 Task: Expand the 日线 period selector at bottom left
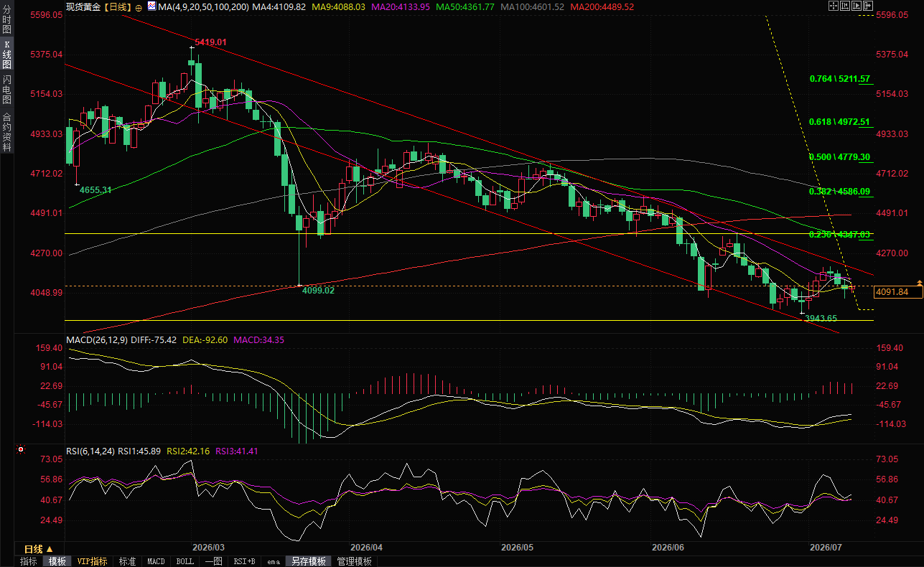click(39, 549)
